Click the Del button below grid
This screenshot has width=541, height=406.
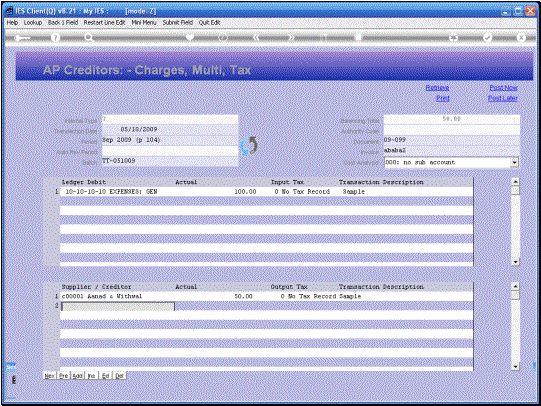119,376
